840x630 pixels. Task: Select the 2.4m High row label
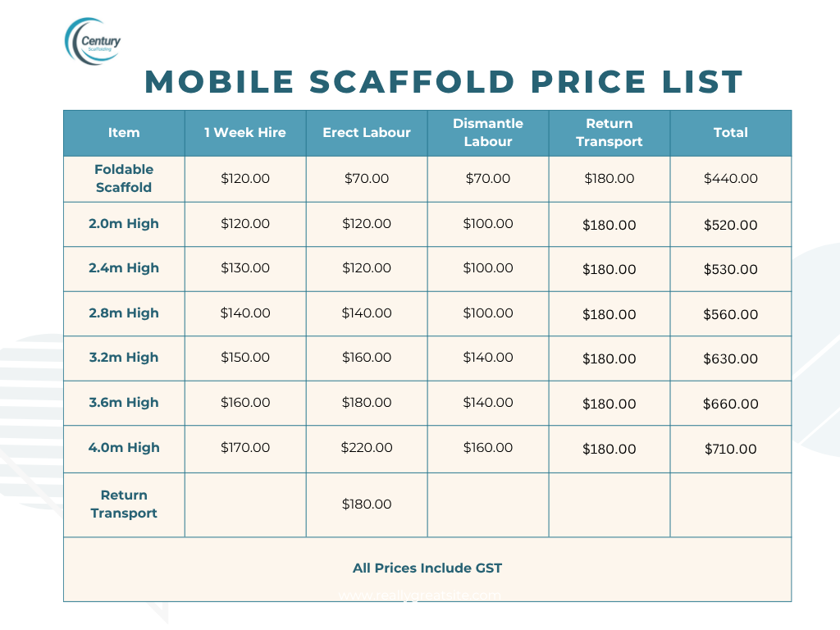pyautogui.click(x=124, y=268)
